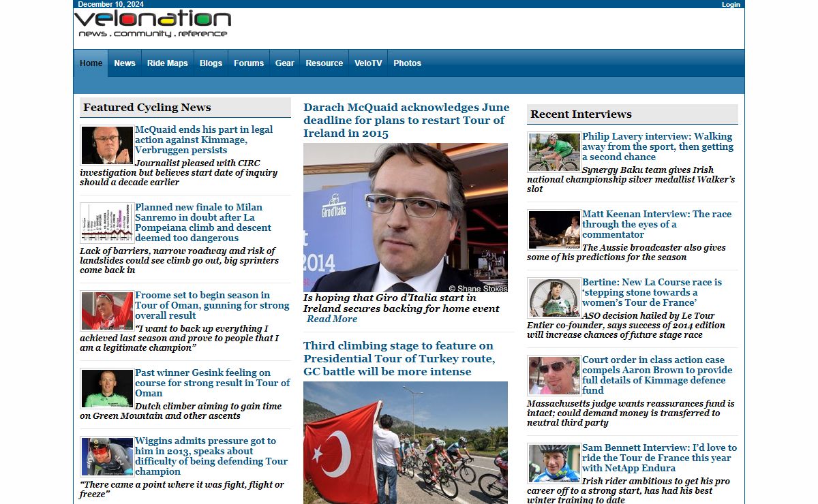This screenshot has width=818, height=504.
Task: Open Wiggins admits pressure article
Action: (x=211, y=456)
